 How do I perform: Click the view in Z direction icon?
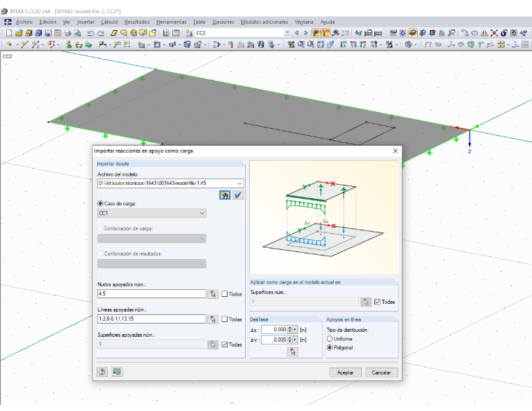[363, 44]
